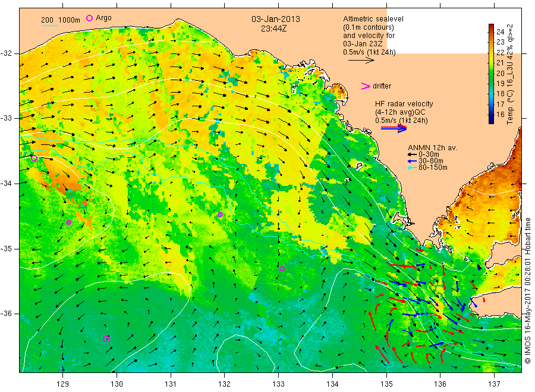Screen dimensions: 535x392
Task: Click the 'HF radar velocity' label
Action: [404, 104]
